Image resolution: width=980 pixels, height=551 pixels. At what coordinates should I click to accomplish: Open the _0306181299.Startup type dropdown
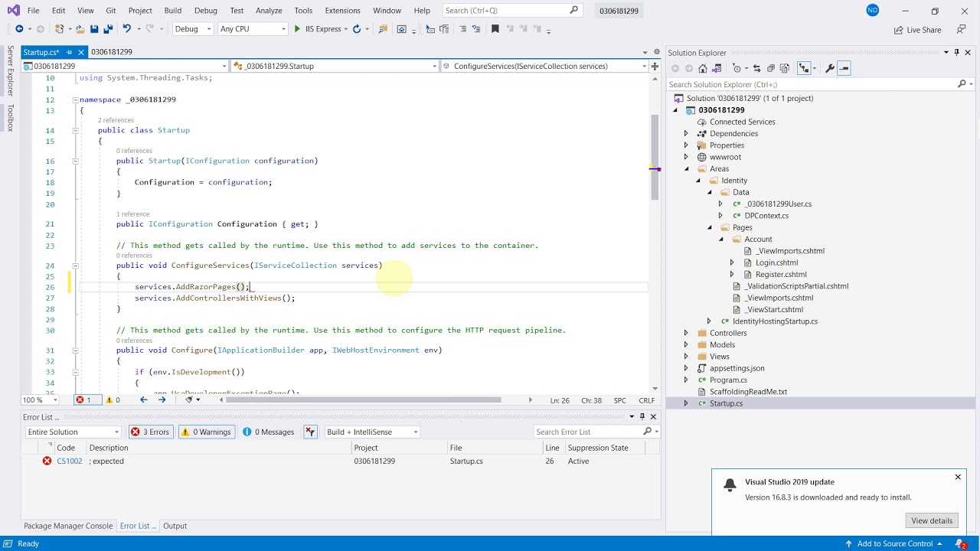[335, 66]
